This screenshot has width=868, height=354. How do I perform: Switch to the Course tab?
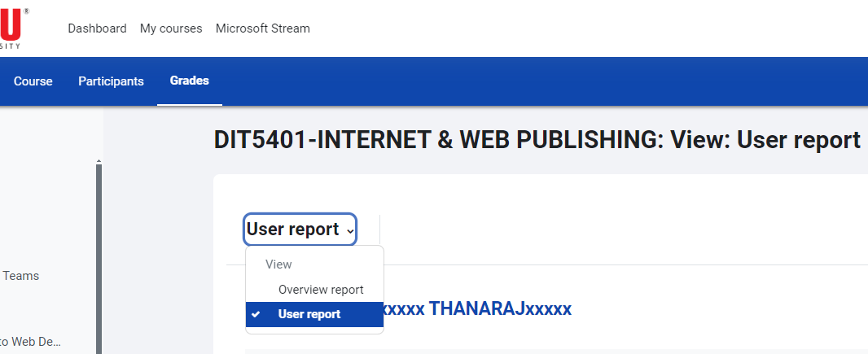[33, 81]
